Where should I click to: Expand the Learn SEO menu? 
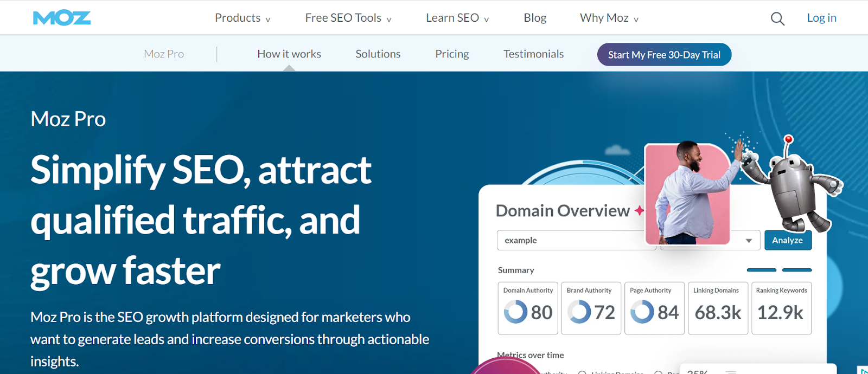coord(457,18)
